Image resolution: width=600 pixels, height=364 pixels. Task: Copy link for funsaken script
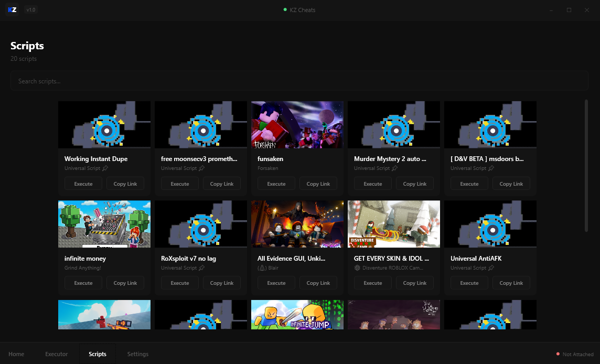point(318,184)
